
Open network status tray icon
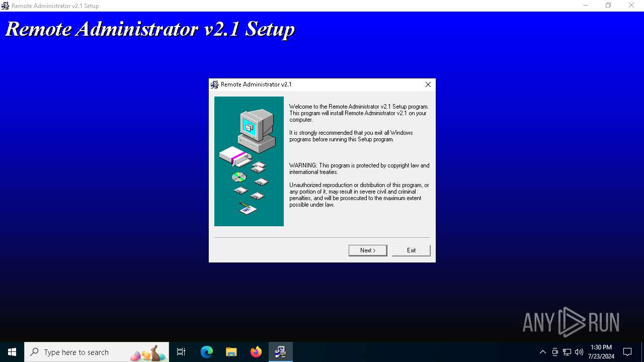pos(567,352)
